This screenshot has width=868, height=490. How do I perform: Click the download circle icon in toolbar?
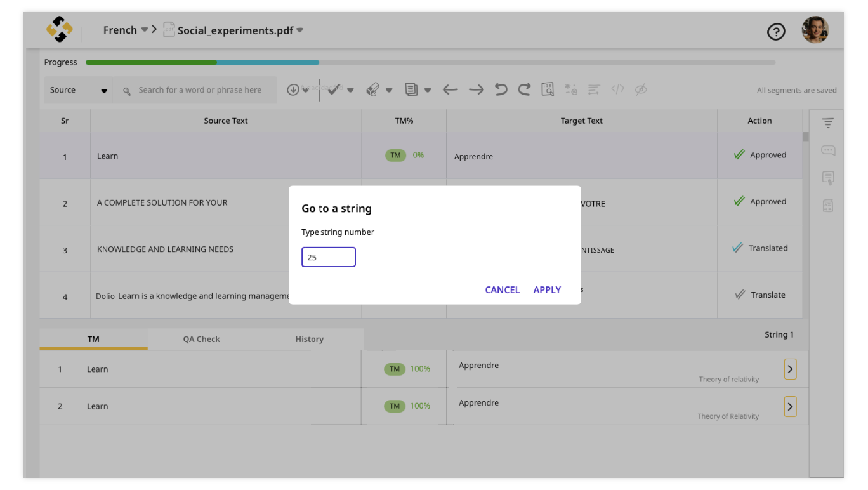click(x=293, y=89)
